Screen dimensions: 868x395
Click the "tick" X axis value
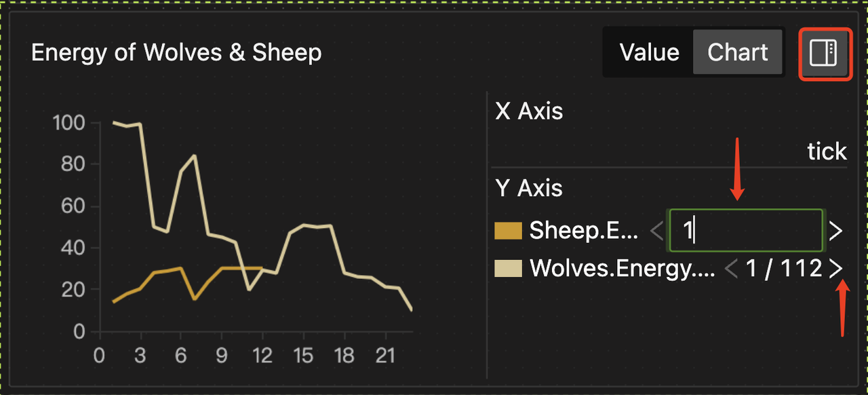point(827,151)
